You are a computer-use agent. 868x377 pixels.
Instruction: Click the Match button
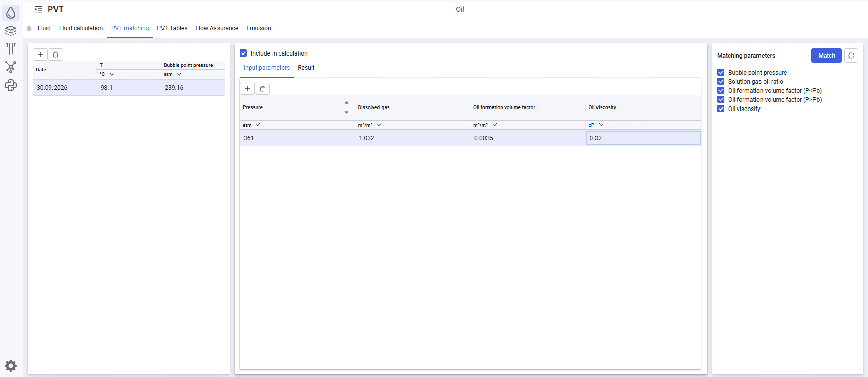(x=827, y=56)
